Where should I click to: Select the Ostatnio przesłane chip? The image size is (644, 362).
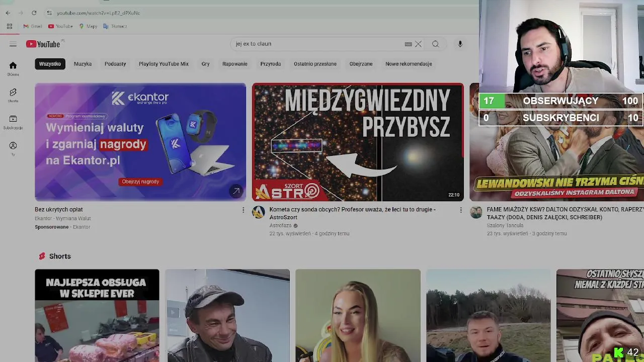click(x=315, y=64)
